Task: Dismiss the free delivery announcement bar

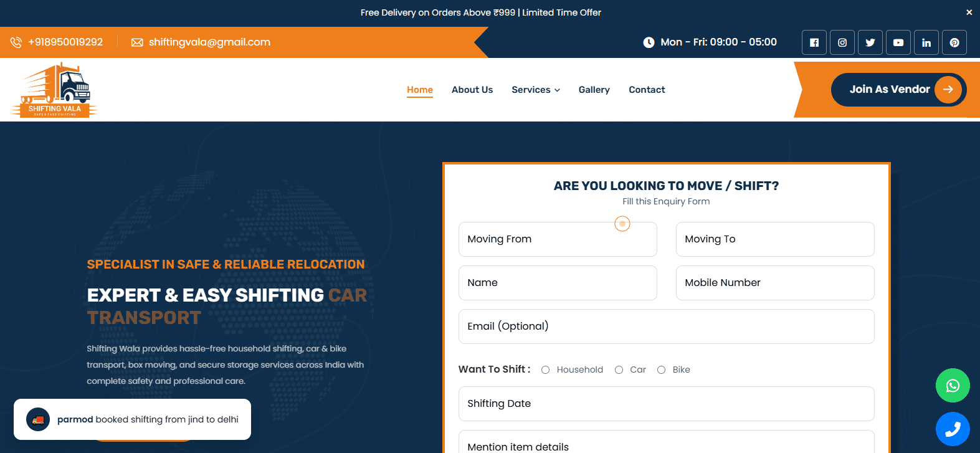Action: pyautogui.click(x=969, y=12)
